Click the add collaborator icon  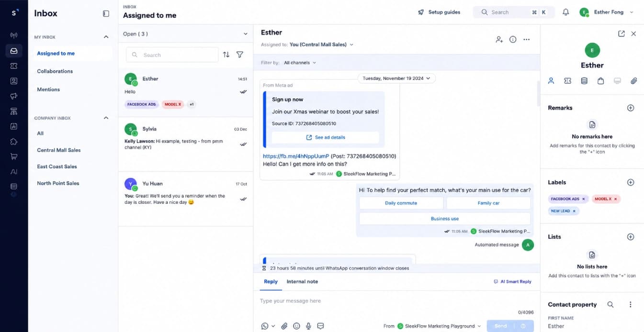coord(499,40)
